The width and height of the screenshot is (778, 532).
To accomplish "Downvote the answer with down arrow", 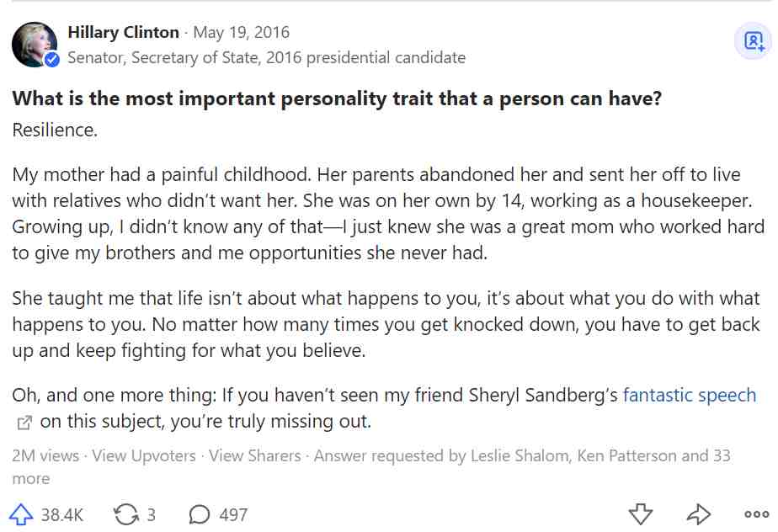I will 641,514.
